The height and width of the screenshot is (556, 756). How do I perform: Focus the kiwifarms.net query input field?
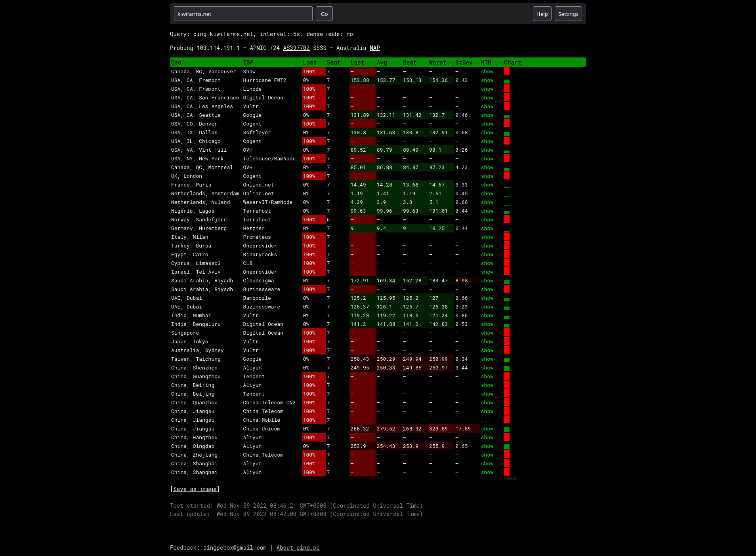click(x=243, y=14)
